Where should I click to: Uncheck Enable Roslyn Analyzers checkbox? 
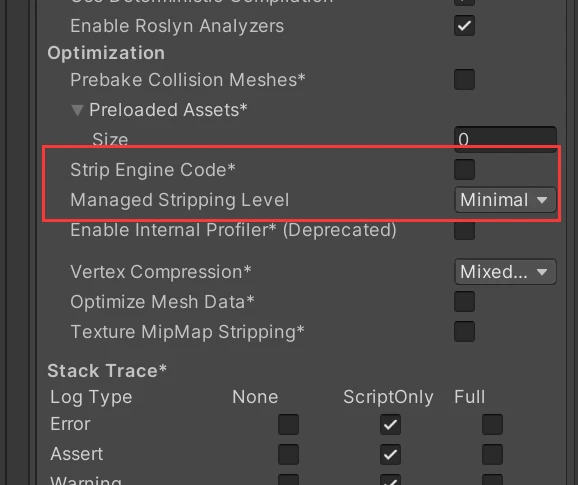(464, 26)
